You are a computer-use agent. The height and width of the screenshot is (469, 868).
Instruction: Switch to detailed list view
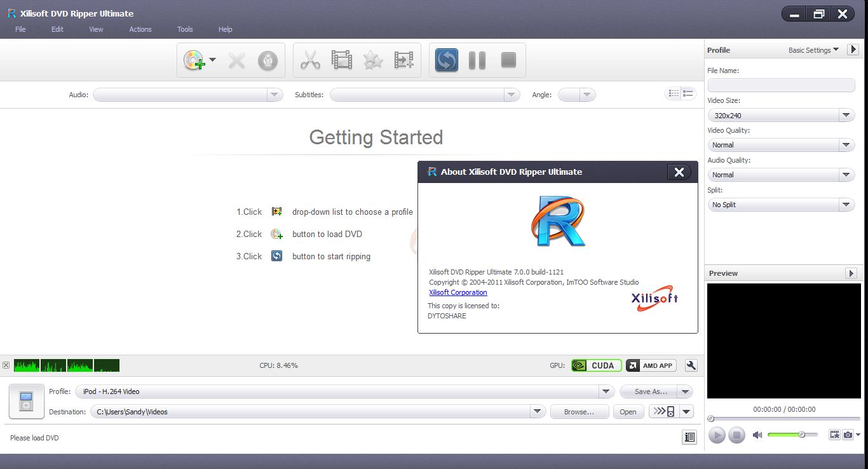click(x=688, y=93)
